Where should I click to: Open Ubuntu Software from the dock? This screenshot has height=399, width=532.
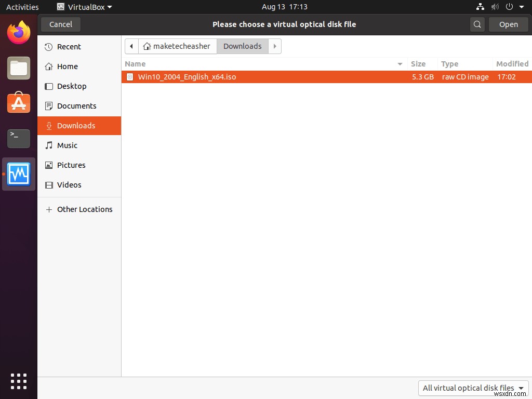coord(18,103)
